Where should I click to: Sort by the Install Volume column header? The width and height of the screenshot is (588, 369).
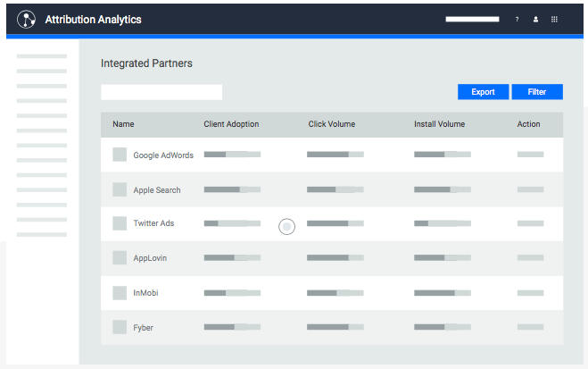pyautogui.click(x=439, y=124)
